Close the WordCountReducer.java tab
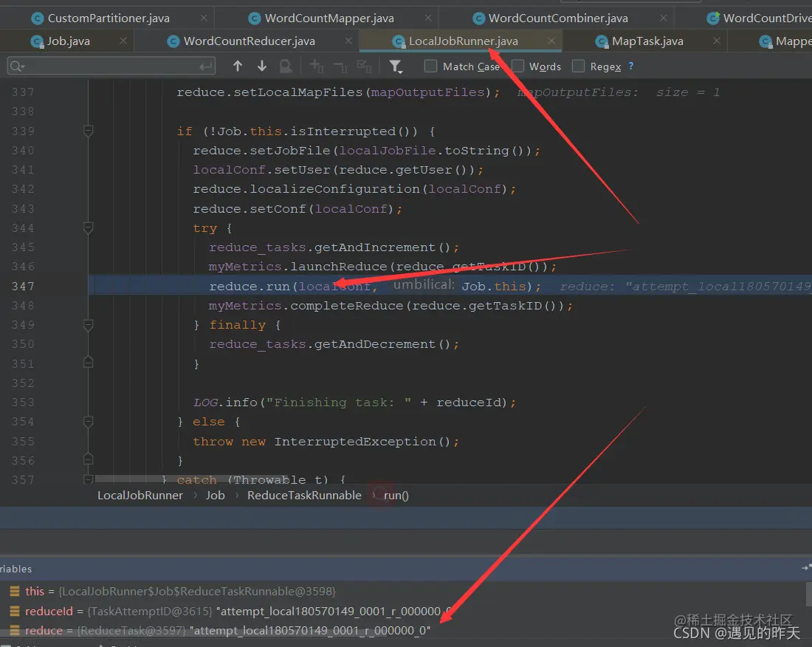 (x=348, y=41)
